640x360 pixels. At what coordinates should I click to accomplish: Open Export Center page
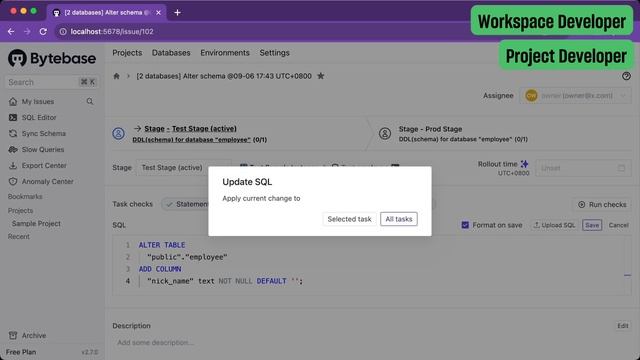(x=44, y=165)
